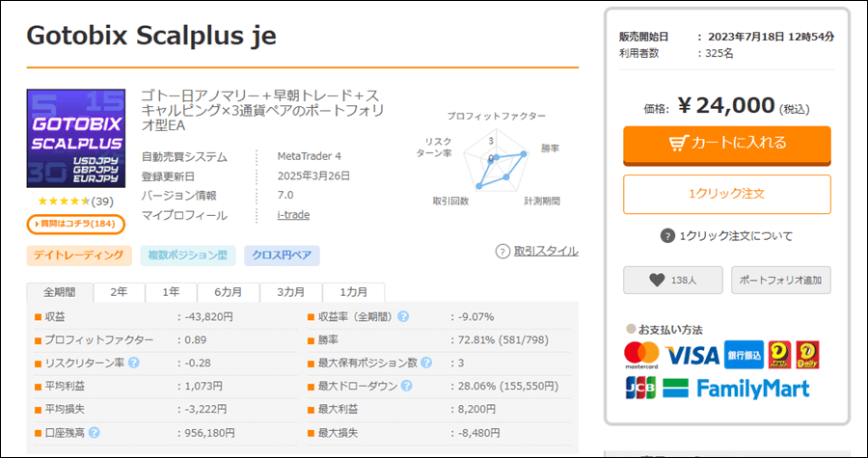Click the JCB payment logo

[x=640, y=388]
